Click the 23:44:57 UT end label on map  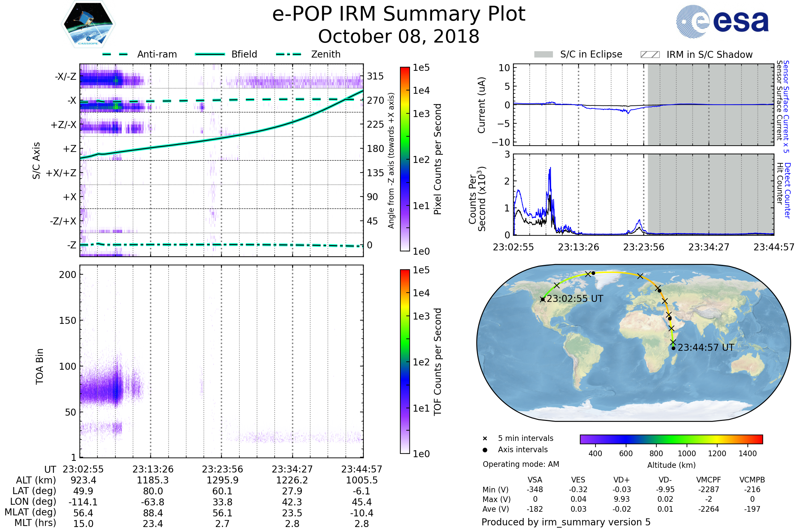click(x=706, y=348)
